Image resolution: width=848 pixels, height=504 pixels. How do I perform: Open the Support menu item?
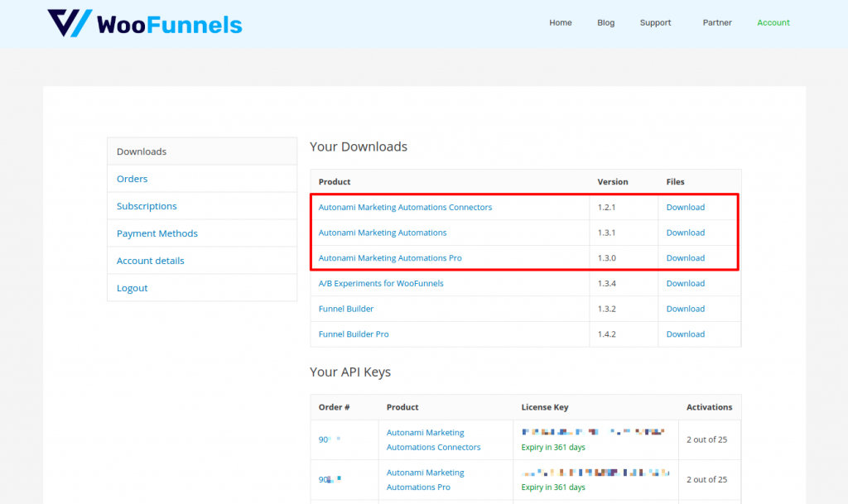pyautogui.click(x=656, y=22)
